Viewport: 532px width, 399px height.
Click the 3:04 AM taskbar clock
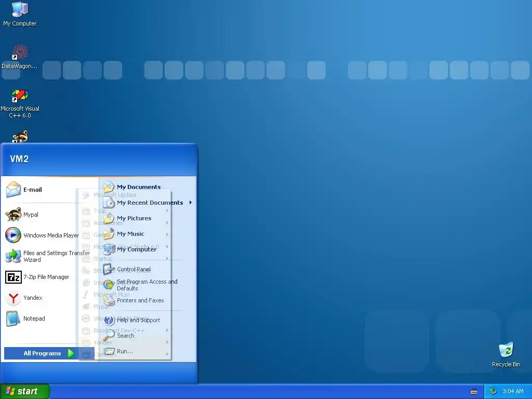[x=513, y=391]
